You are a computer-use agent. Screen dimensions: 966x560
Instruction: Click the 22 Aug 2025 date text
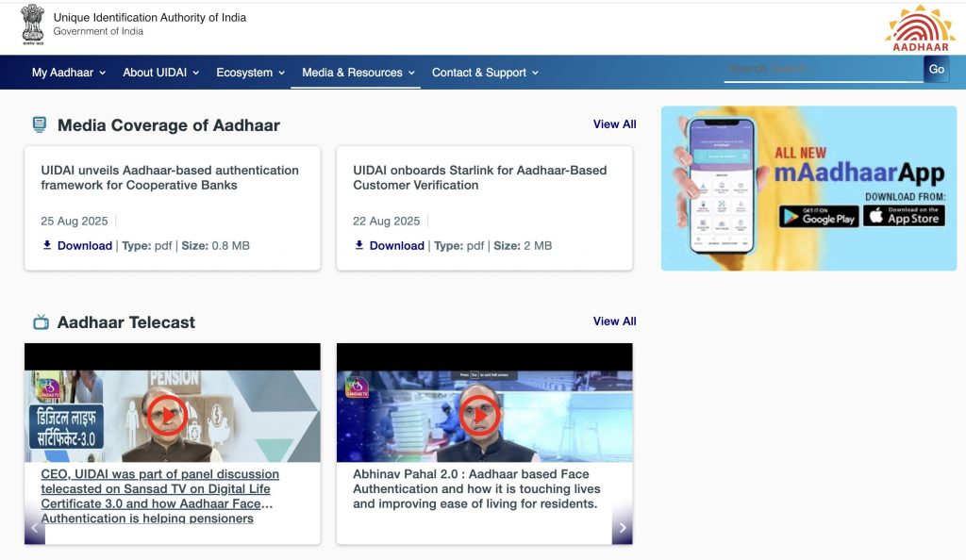click(x=386, y=221)
